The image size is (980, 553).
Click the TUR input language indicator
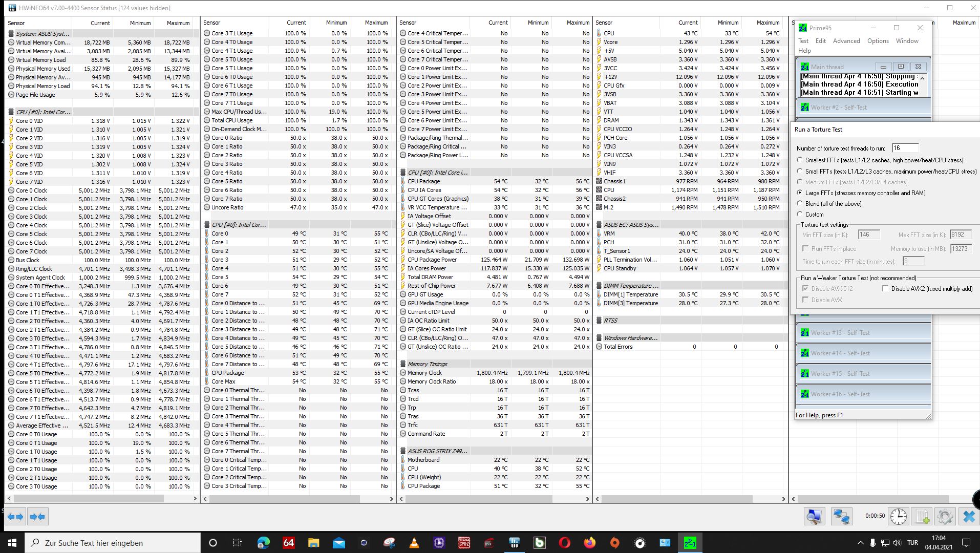click(x=912, y=543)
